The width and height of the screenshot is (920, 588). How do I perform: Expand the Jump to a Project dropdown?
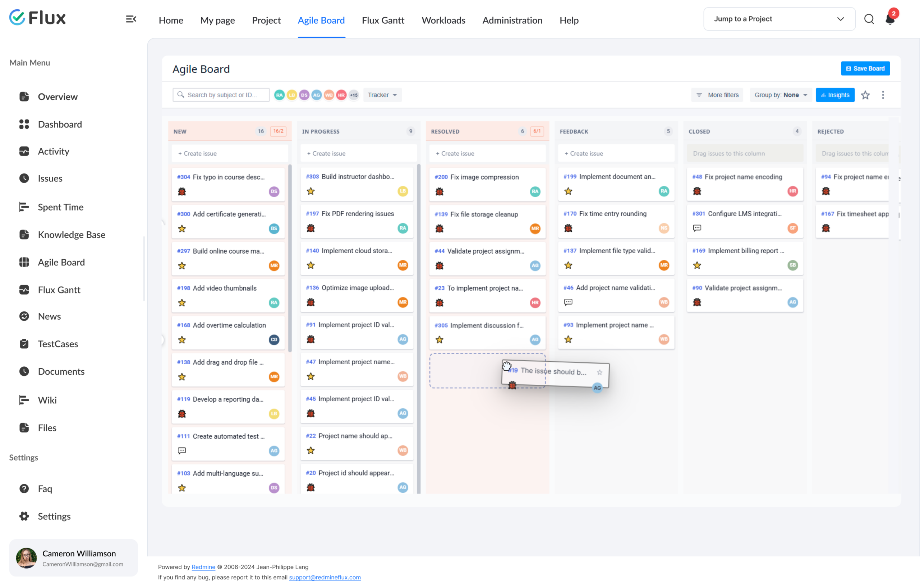point(779,19)
